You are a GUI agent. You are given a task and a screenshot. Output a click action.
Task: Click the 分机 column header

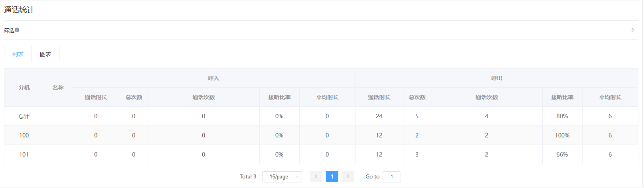[24, 88]
